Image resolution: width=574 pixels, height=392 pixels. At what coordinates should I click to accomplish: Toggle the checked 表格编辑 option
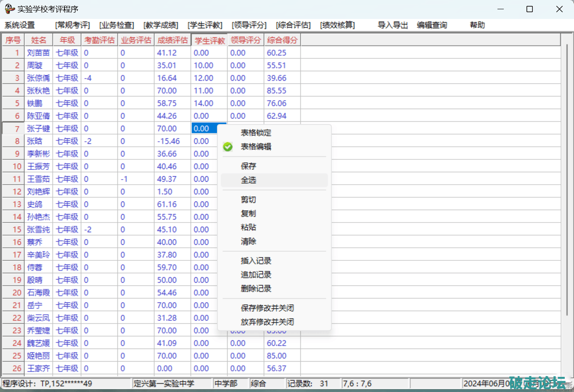pyautogui.click(x=256, y=147)
